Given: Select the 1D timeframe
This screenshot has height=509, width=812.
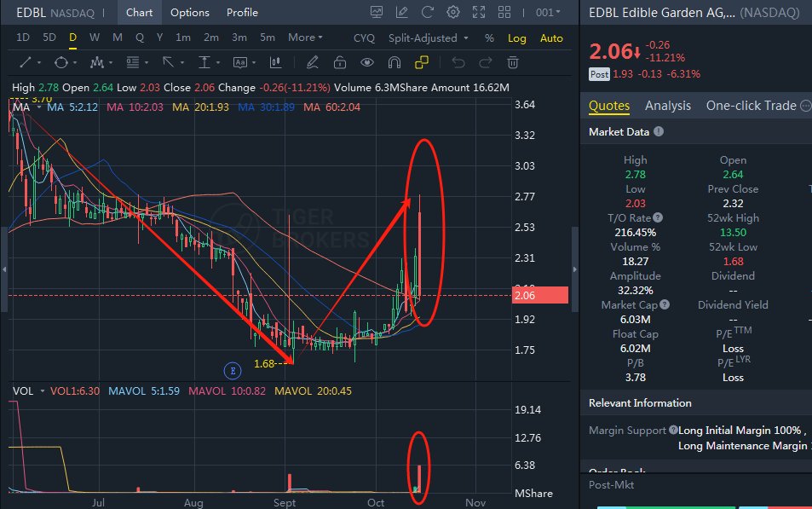Looking at the screenshot, I should [x=23, y=38].
